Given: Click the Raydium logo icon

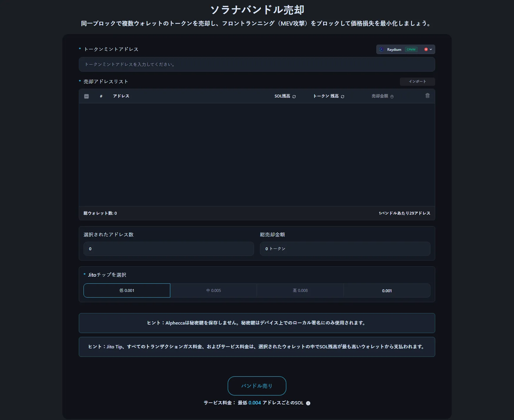Looking at the screenshot, I should pyautogui.click(x=381, y=50).
